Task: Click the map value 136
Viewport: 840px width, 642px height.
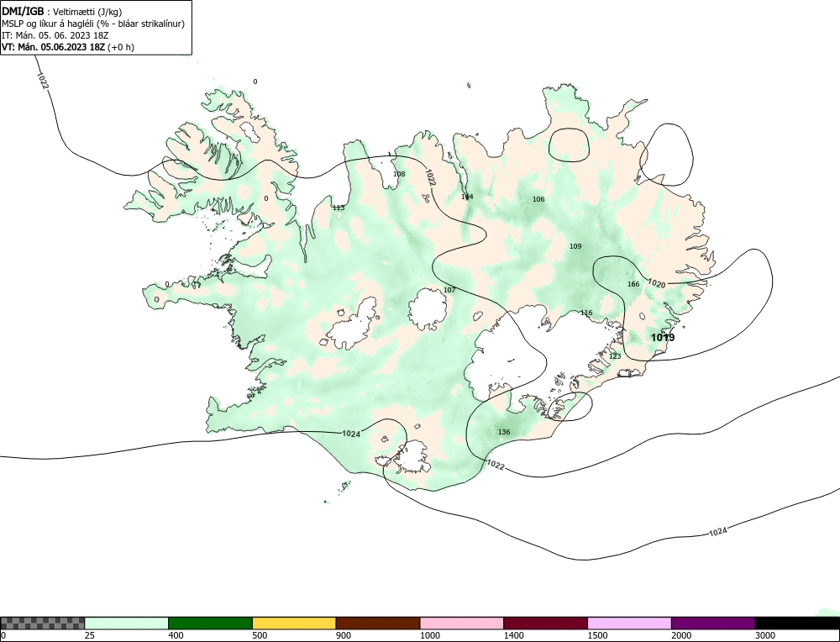Action: tap(504, 432)
